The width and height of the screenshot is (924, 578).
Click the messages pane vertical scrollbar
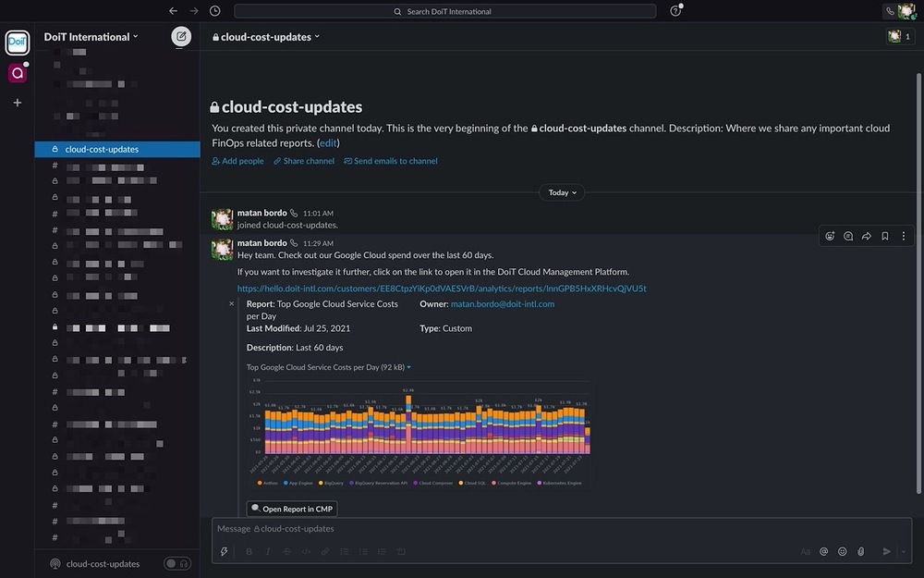918,283
